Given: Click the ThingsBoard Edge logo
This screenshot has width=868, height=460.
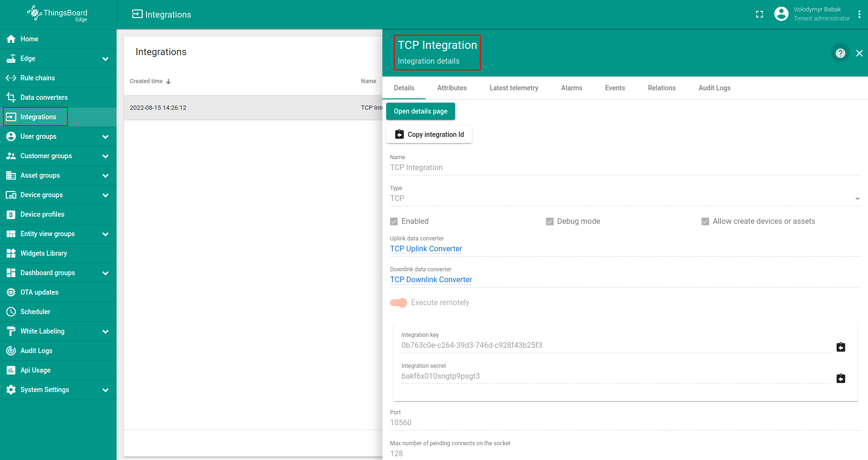Looking at the screenshot, I should pyautogui.click(x=58, y=14).
